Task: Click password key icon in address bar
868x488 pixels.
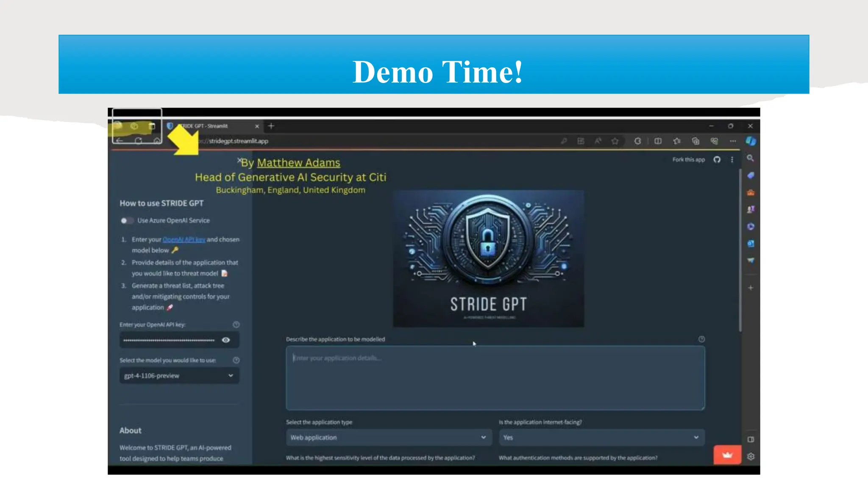Action: pos(564,141)
